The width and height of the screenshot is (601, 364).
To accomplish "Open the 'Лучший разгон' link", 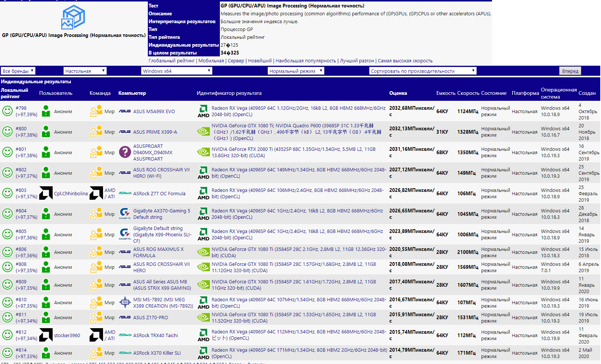I will [x=357, y=61].
